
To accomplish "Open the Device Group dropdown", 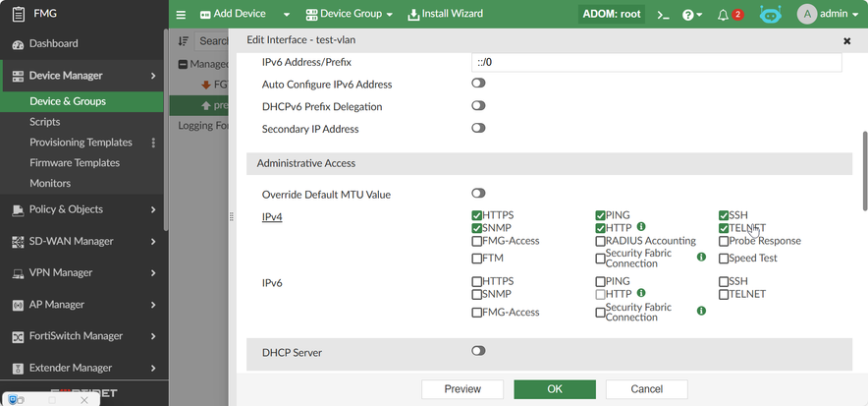I will (349, 15).
